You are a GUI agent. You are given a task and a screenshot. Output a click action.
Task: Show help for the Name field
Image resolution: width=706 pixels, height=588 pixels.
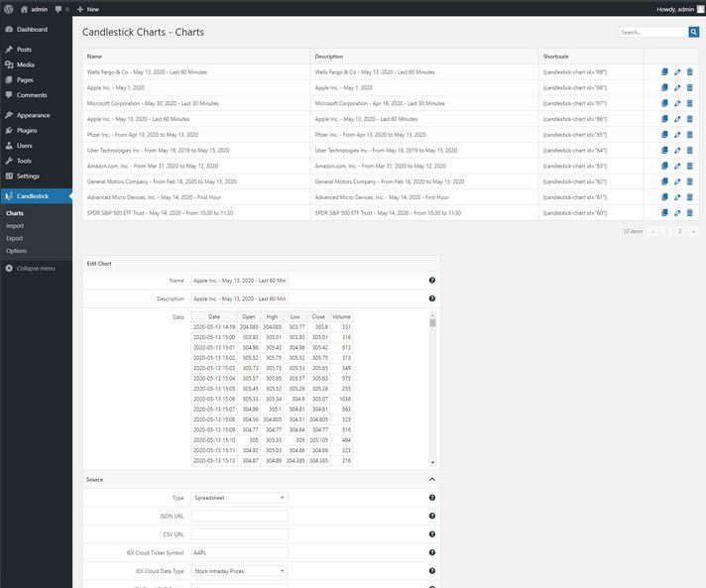click(x=431, y=280)
